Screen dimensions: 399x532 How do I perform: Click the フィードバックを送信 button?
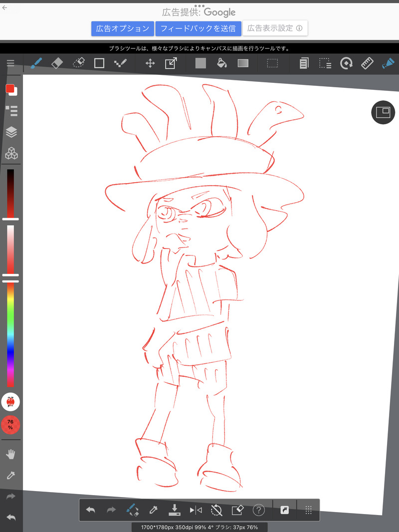199,28
